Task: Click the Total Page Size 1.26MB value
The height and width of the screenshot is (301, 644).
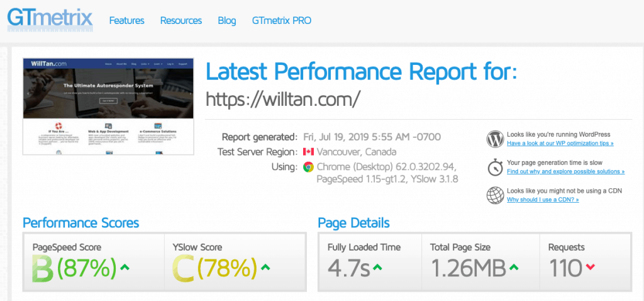Action: pyautogui.click(x=468, y=268)
